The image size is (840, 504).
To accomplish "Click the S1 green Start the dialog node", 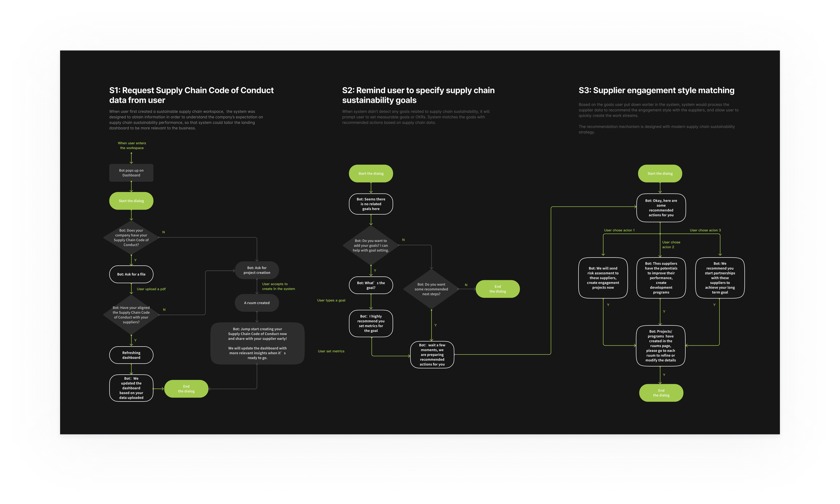I will [x=131, y=201].
